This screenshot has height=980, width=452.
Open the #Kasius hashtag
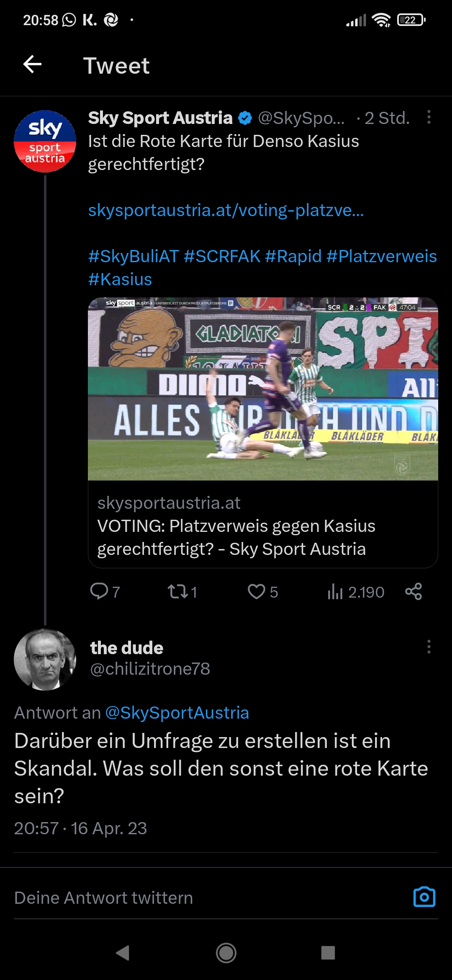coord(120,279)
